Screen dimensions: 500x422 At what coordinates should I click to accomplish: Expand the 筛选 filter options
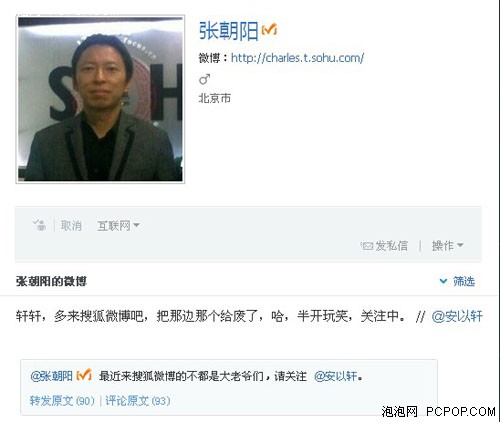(x=457, y=281)
